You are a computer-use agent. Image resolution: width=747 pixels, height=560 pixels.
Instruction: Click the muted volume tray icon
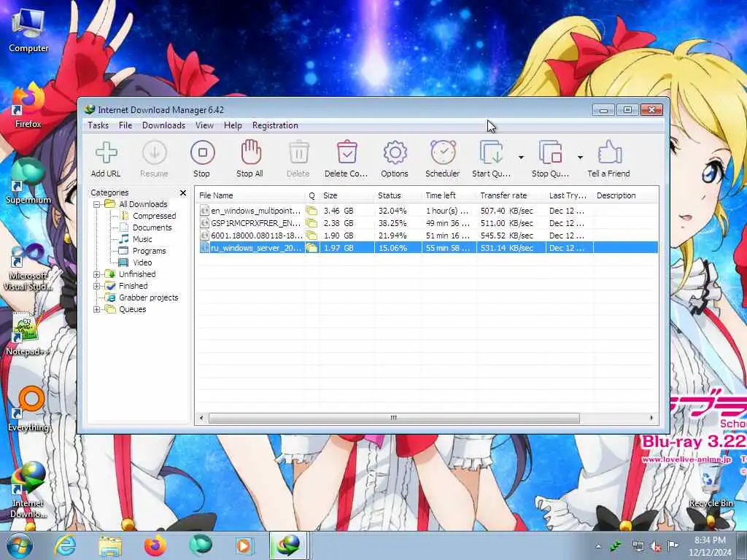click(x=656, y=547)
